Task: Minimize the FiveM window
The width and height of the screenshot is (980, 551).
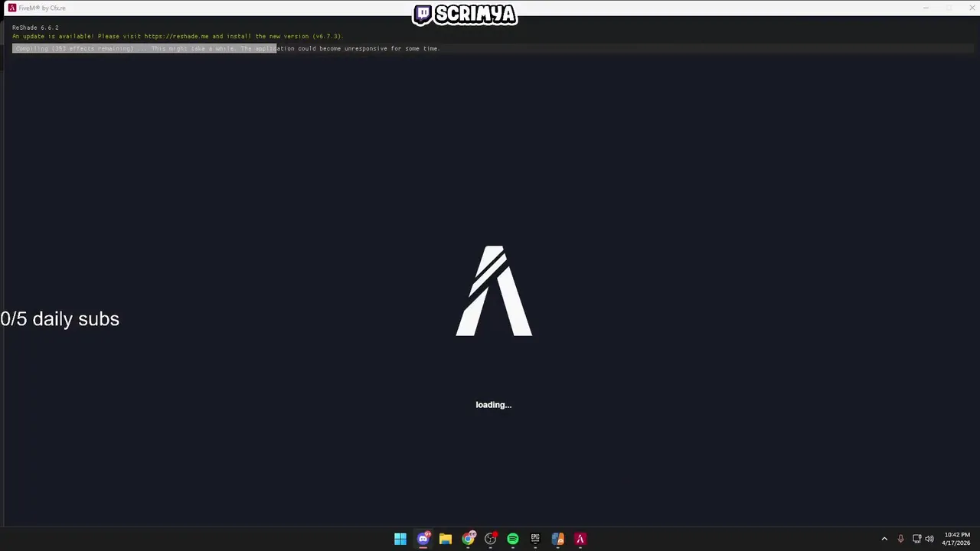Action: pyautogui.click(x=926, y=8)
